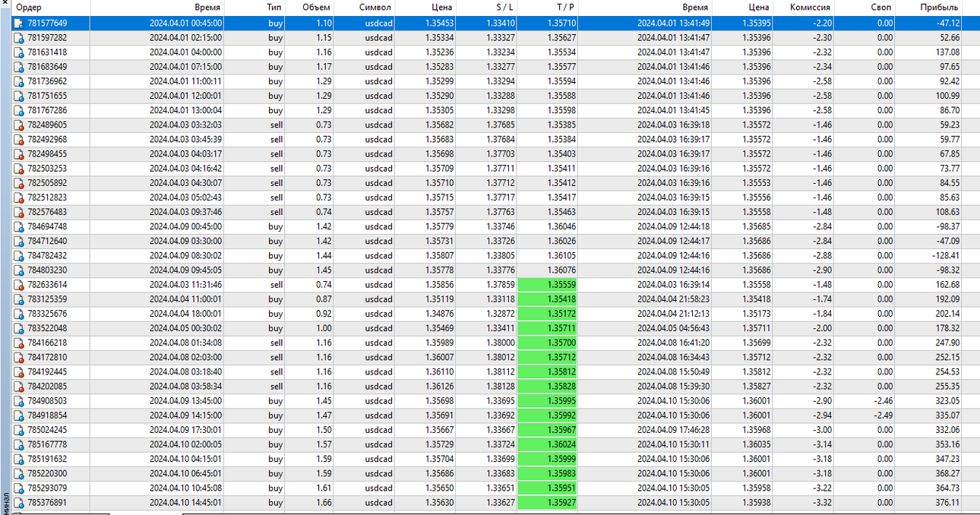Click the Комиссия column header
This screenshot has height=515, width=980.
[810, 8]
